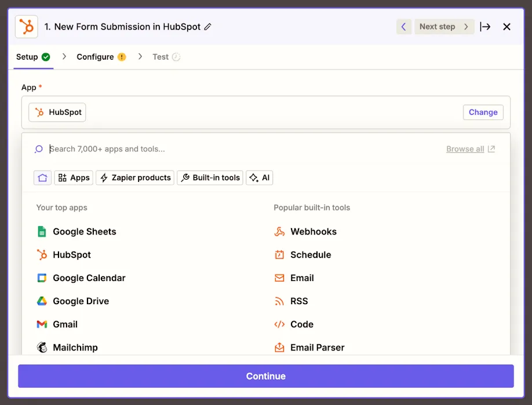The image size is (532, 405).
Task: Choose RSS built-in tool
Action: click(x=299, y=301)
